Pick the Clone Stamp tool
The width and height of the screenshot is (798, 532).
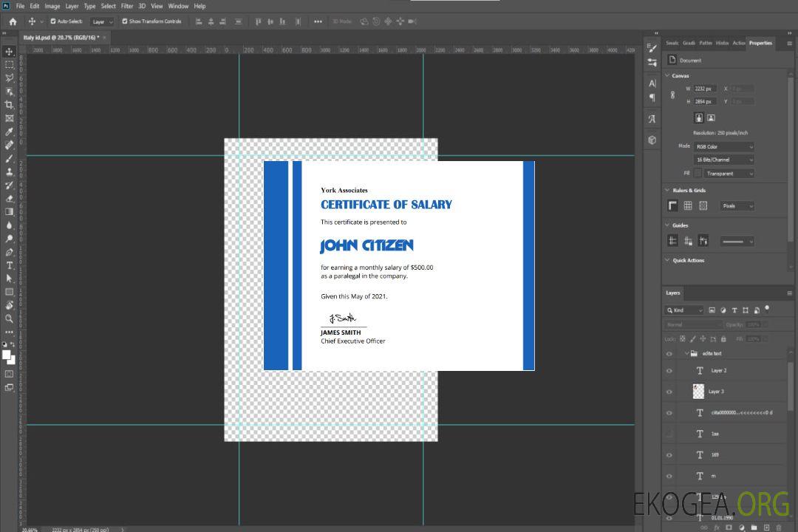pyautogui.click(x=10, y=171)
